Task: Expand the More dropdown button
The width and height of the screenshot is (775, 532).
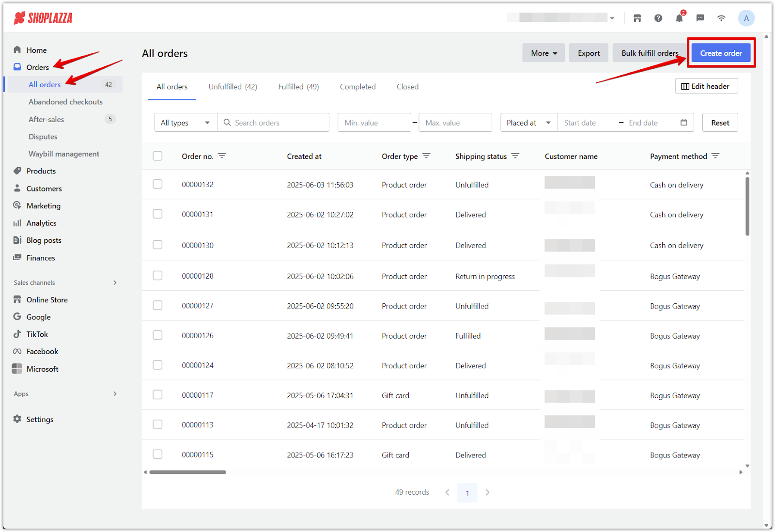Action: [x=543, y=53]
